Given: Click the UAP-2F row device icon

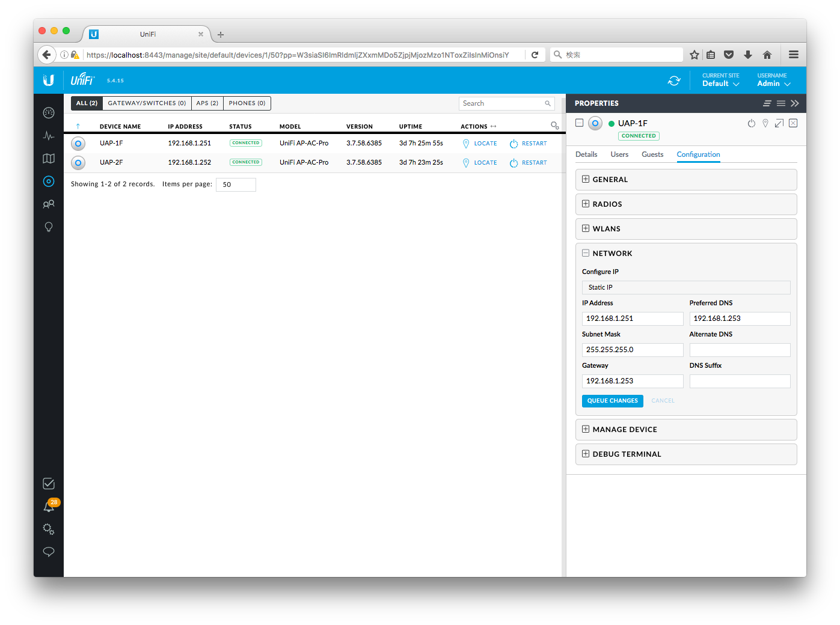Looking at the screenshot, I should click(78, 163).
